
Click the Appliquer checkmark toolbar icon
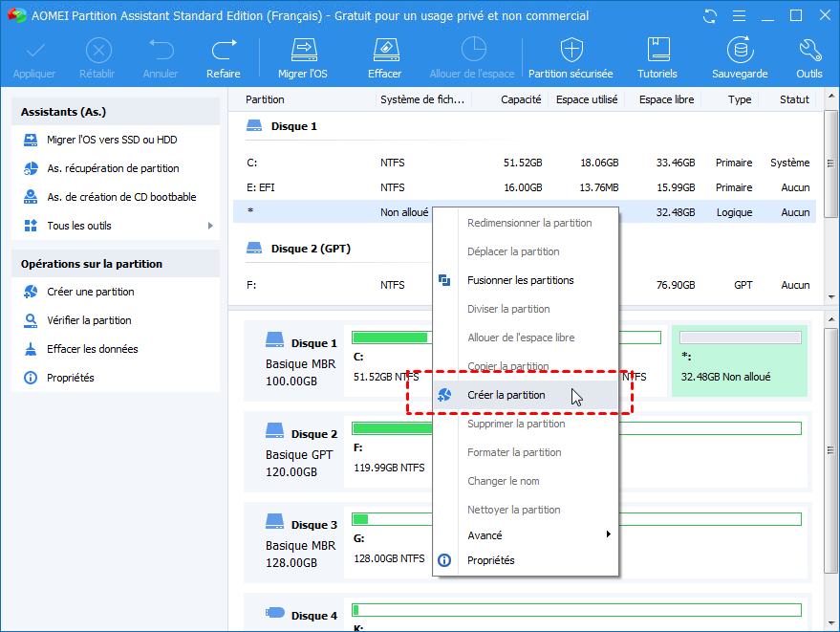(x=35, y=51)
